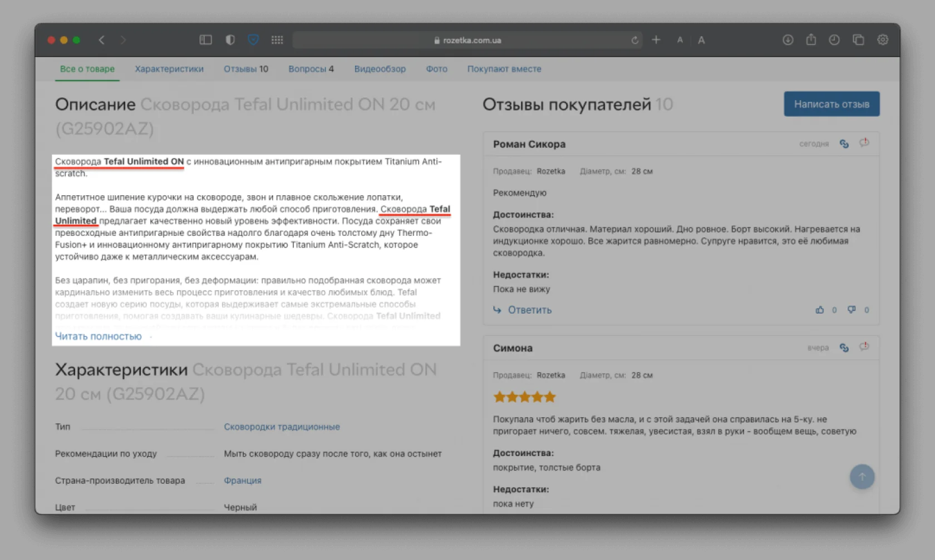Show the Safari sidebar
Viewport: 935px width, 560px height.
pyautogui.click(x=205, y=40)
